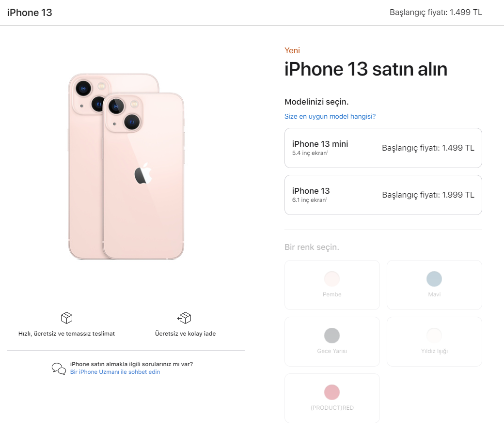The width and height of the screenshot is (504, 431).
Task: Click 'Ücretsiz ve kolay iade' text
Action: click(185, 334)
